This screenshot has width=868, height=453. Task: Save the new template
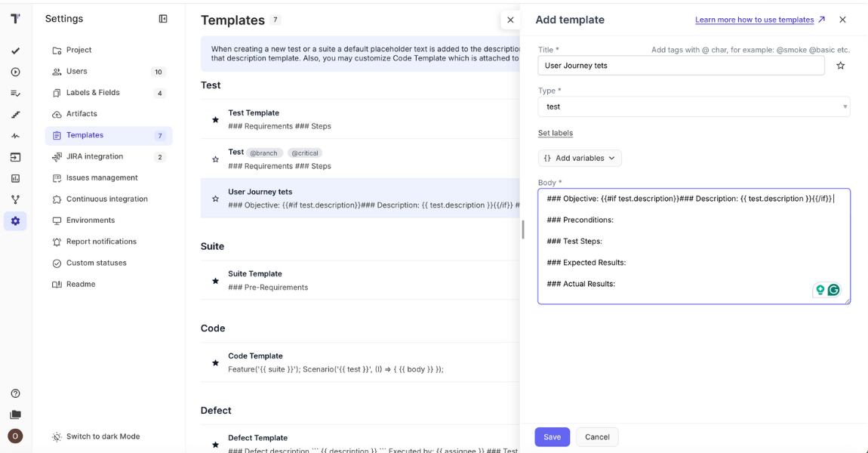point(552,436)
